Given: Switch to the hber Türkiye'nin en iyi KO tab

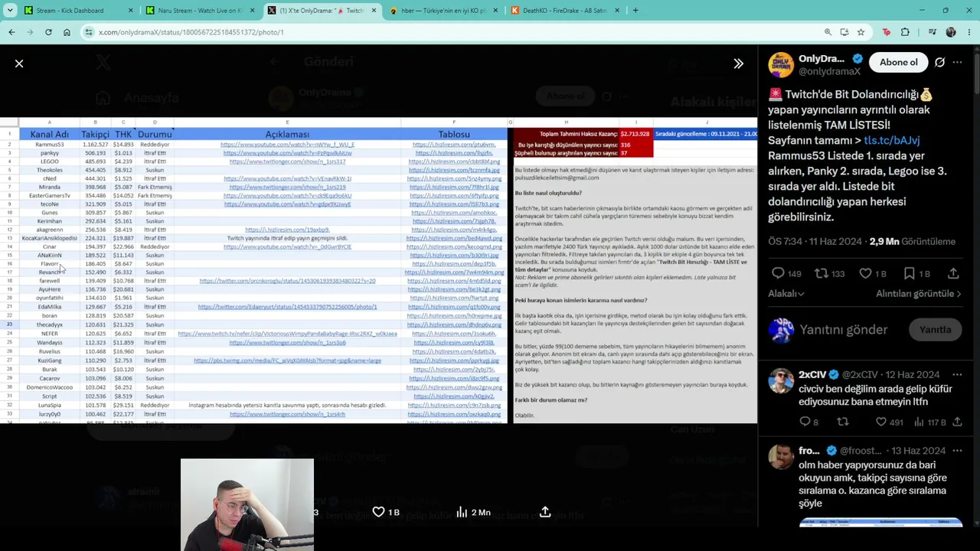Looking at the screenshot, I should pyautogui.click(x=443, y=11).
